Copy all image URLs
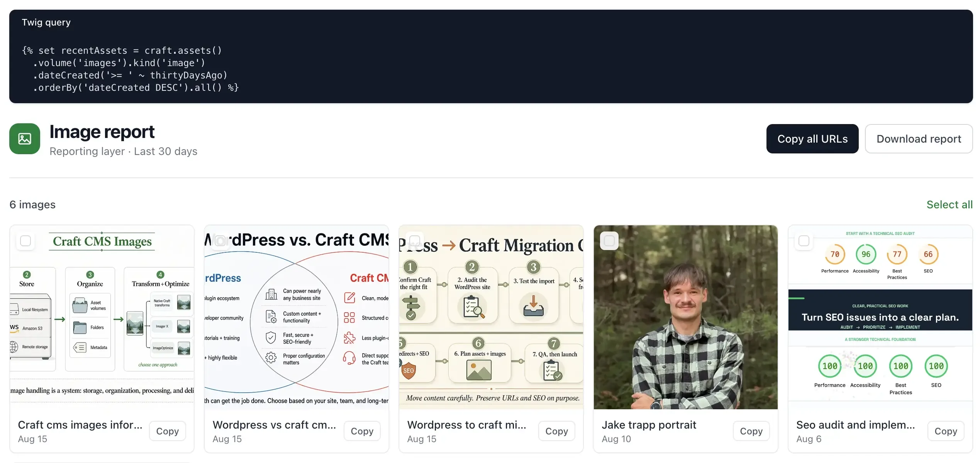The height and width of the screenshot is (463, 980). tap(812, 139)
